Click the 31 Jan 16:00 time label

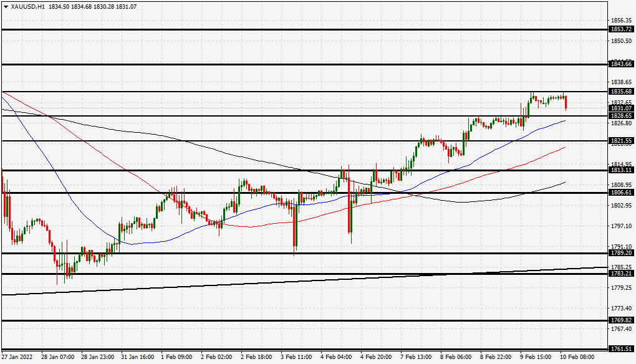(x=138, y=357)
